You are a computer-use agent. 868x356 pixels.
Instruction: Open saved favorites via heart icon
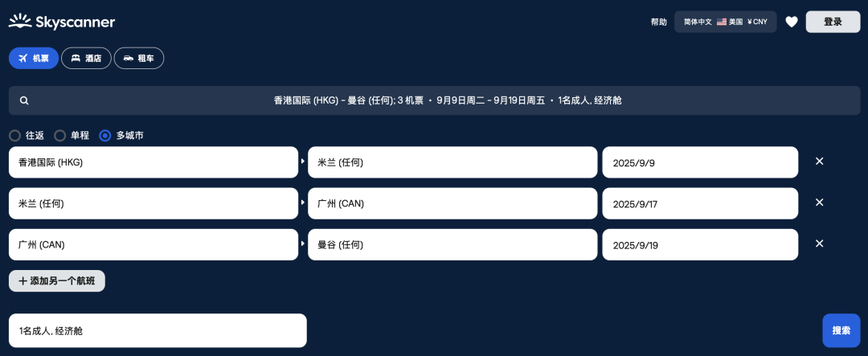(x=792, y=23)
